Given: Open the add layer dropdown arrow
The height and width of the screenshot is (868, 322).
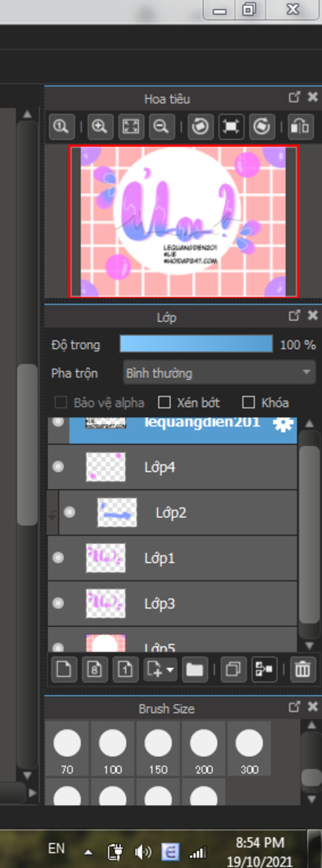Looking at the screenshot, I should tap(170, 669).
